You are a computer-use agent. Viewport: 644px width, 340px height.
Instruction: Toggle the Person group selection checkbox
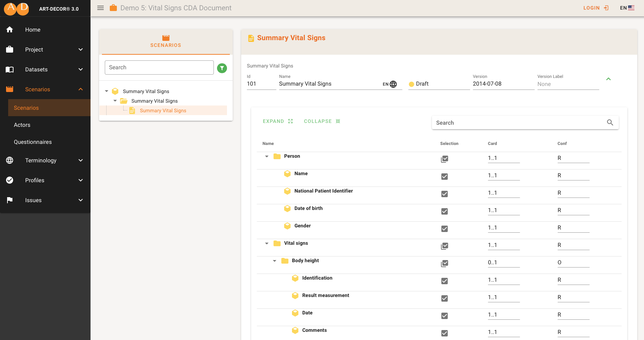[444, 159]
